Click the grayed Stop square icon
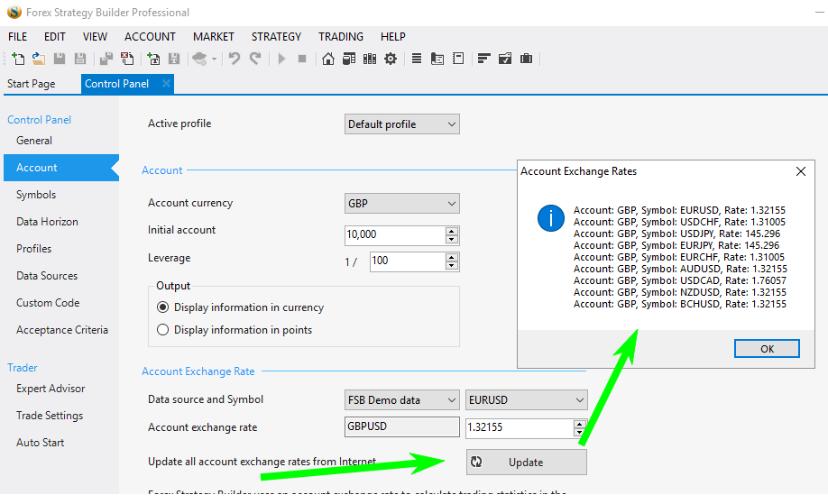Viewport: 828px width, 504px height. [x=302, y=59]
